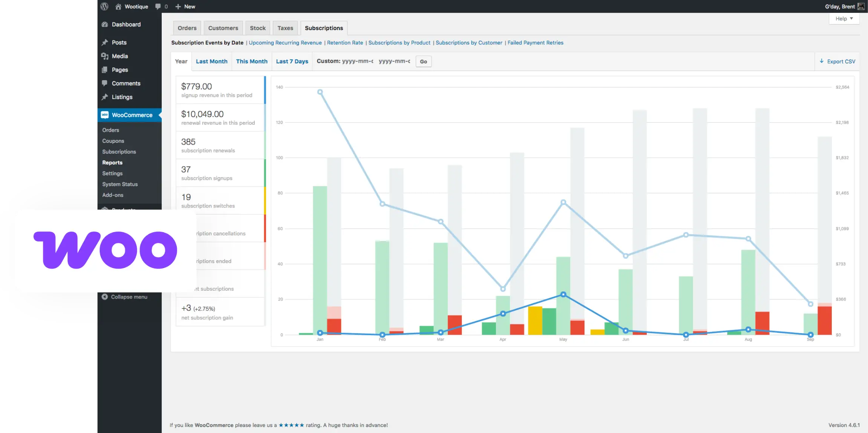Click the "Version 4.6.1" footer text
868x433 pixels.
[844, 425]
